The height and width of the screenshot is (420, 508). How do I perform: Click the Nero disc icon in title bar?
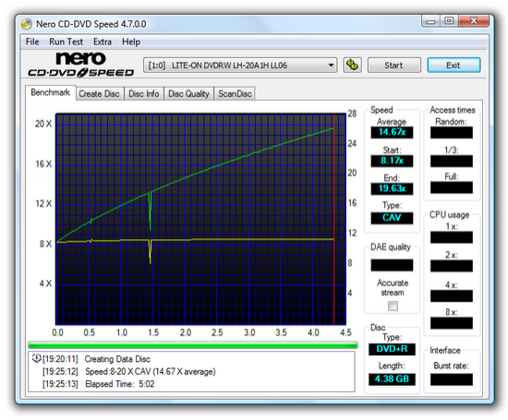pos(26,24)
